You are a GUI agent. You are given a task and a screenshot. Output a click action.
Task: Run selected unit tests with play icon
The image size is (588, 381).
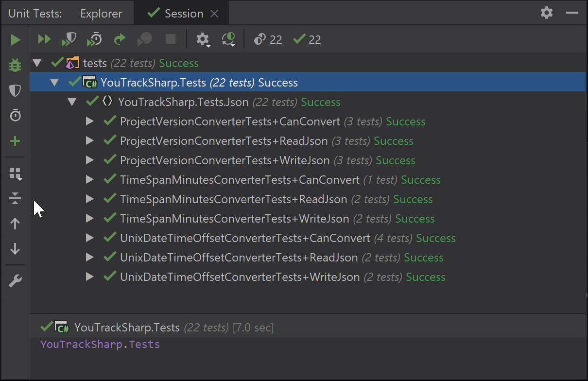16,40
